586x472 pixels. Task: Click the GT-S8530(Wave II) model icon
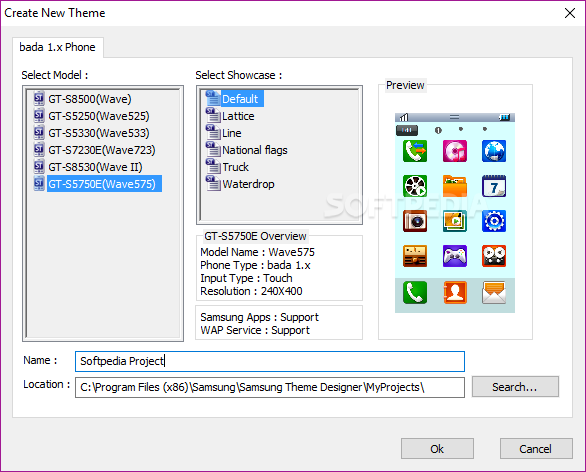[39, 166]
